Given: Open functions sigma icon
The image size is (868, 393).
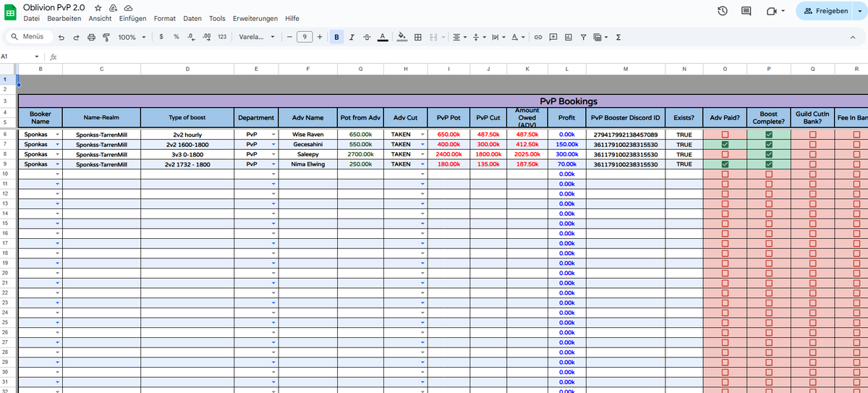Looking at the screenshot, I should [618, 37].
